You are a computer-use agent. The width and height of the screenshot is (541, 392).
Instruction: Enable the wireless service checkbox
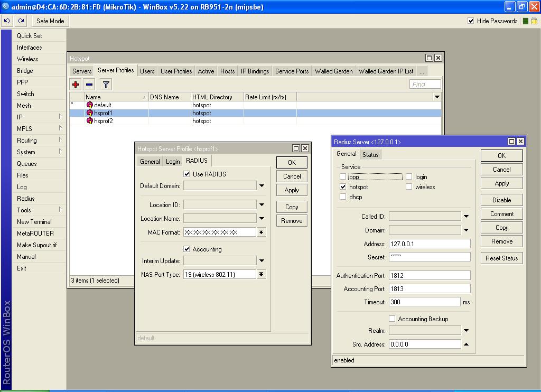[x=409, y=186]
